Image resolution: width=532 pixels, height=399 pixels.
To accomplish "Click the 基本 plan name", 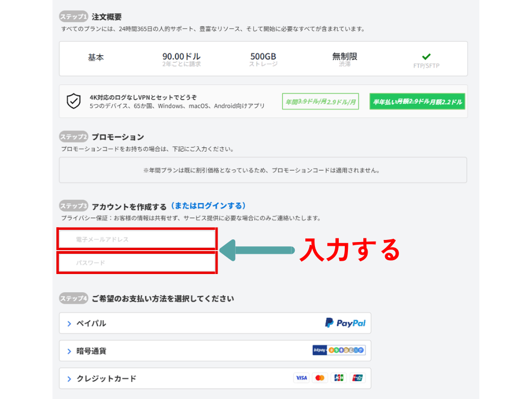I will [96, 57].
